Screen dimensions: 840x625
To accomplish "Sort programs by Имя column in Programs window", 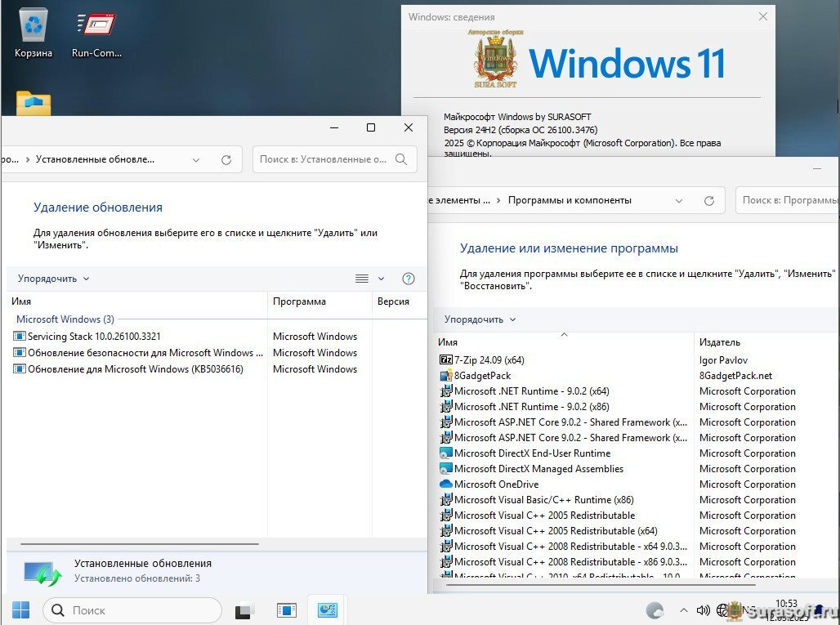I will tap(564, 342).
